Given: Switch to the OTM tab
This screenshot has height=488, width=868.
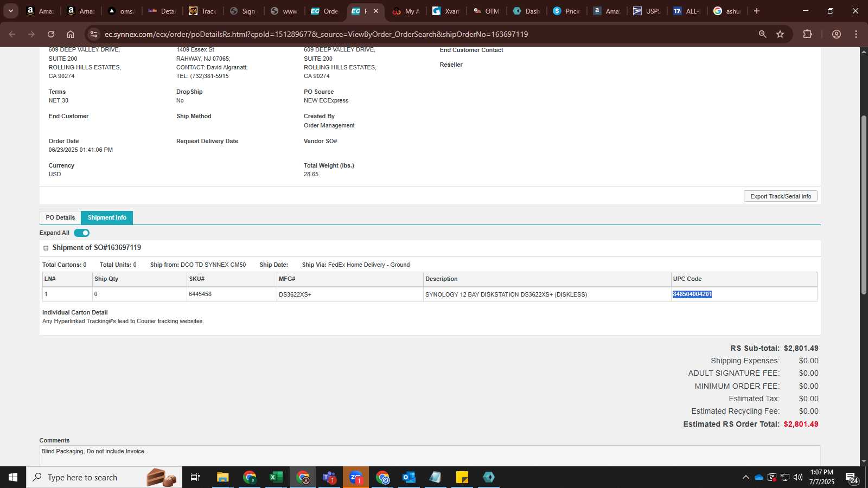Looking at the screenshot, I should click(486, 11).
